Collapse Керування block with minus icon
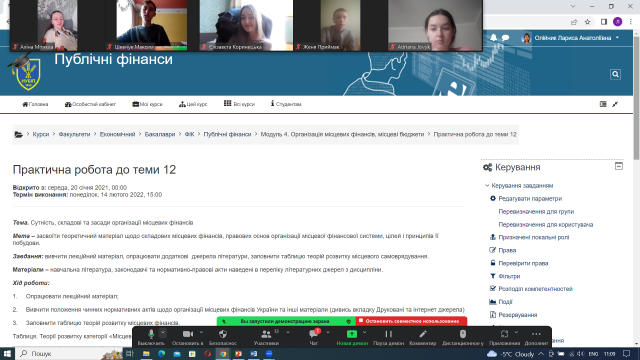Screen dimensions: 640x360 [x=619, y=166]
